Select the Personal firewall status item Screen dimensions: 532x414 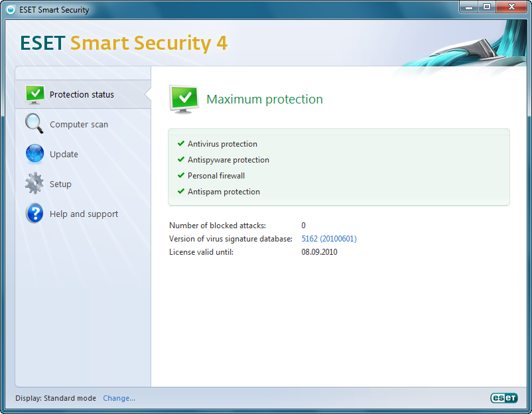pyautogui.click(x=216, y=176)
